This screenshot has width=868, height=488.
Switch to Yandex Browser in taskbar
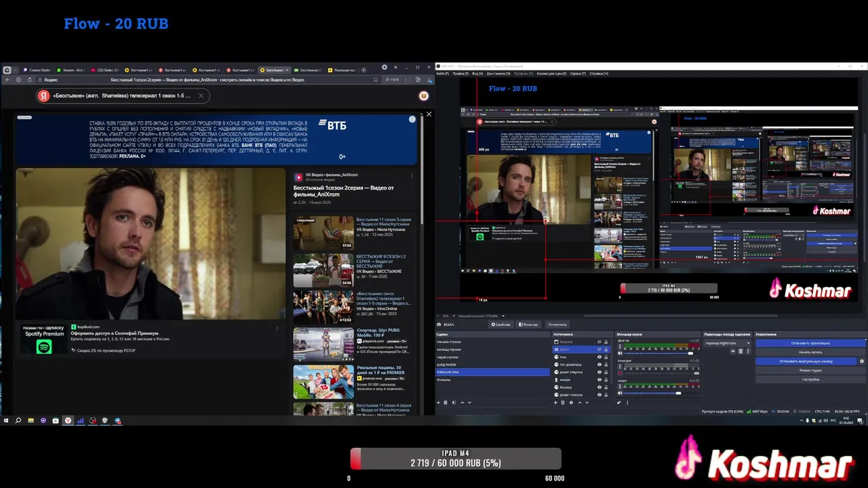tap(68, 421)
